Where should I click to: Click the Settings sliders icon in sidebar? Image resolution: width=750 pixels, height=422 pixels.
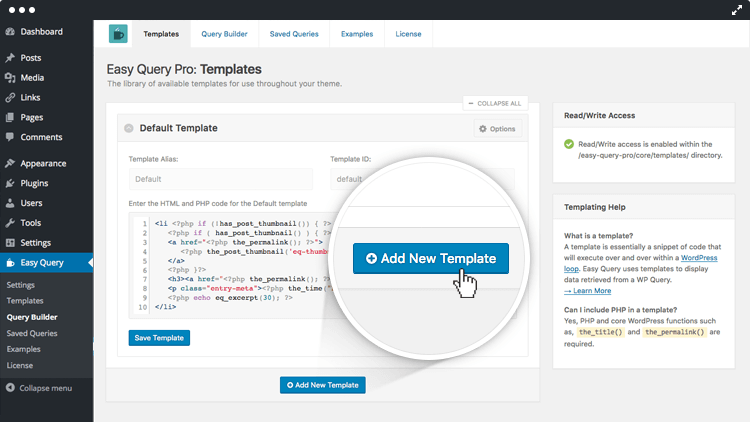pyautogui.click(x=10, y=243)
